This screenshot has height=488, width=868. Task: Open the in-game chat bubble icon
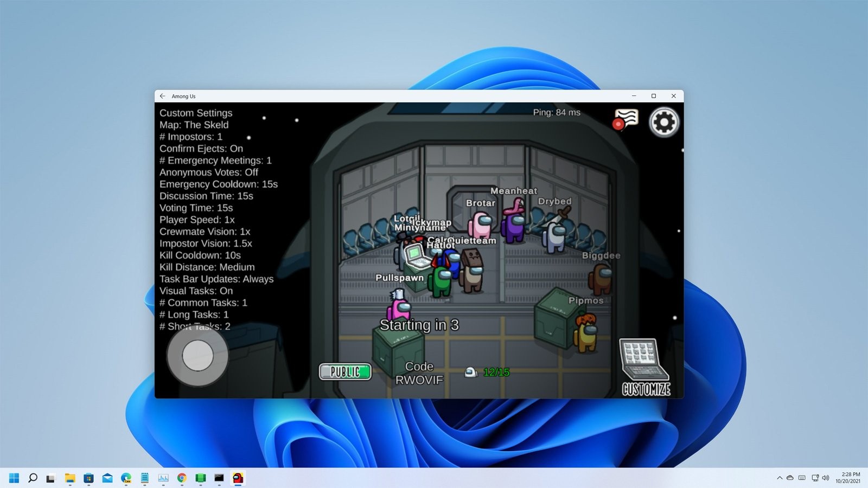(626, 120)
